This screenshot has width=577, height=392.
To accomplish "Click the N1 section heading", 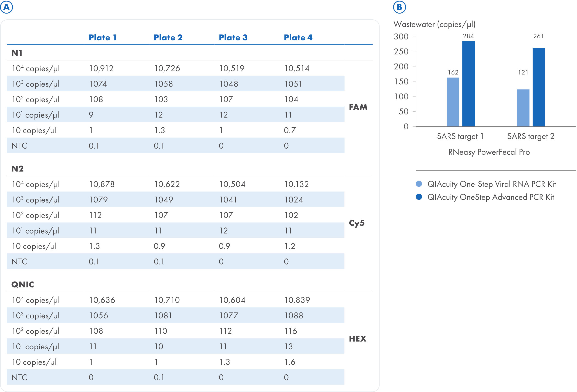I will pos(17,53).
